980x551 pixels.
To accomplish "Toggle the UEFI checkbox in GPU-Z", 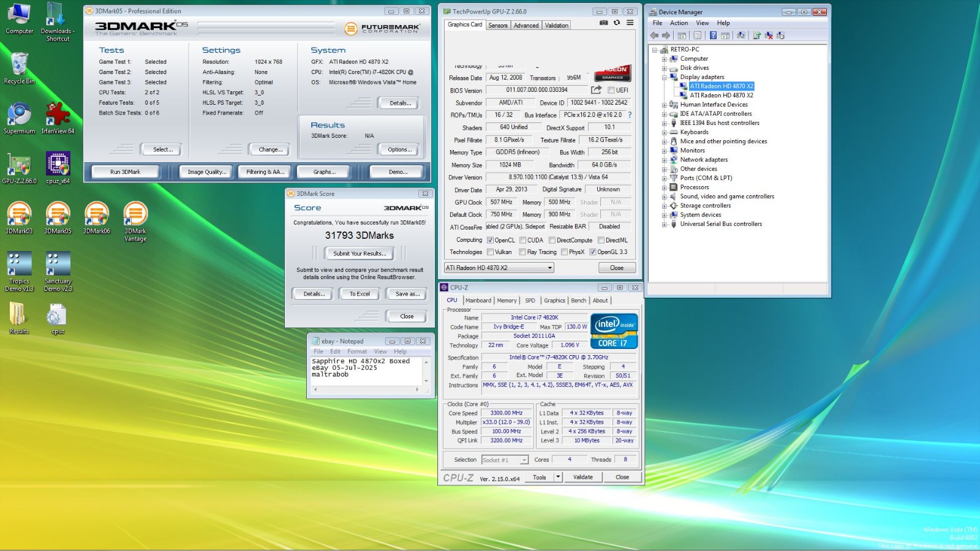I will (x=611, y=91).
